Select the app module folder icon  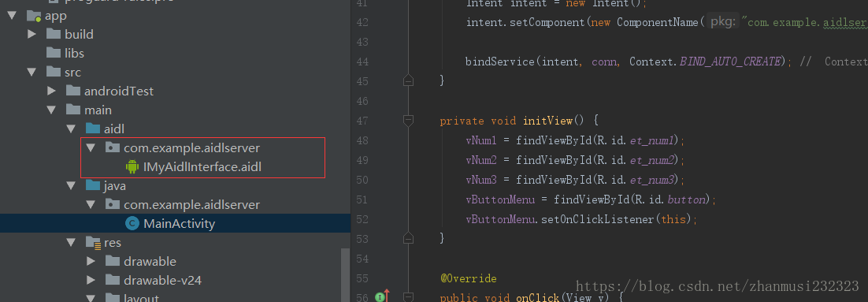35,16
